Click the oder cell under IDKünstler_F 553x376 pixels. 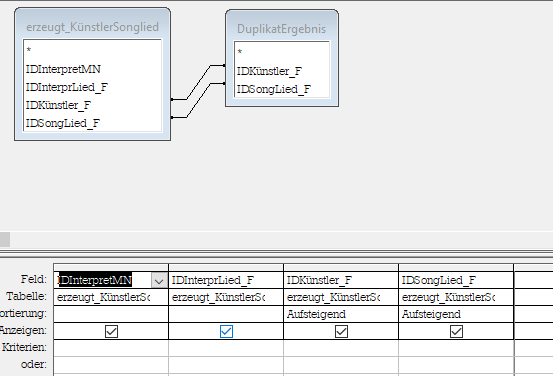(341, 365)
